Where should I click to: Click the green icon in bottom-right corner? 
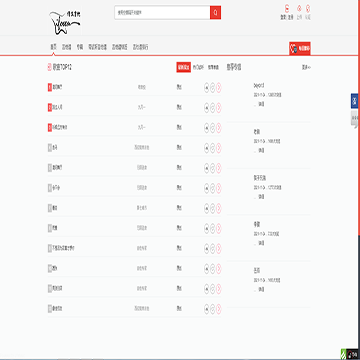coord(343,355)
